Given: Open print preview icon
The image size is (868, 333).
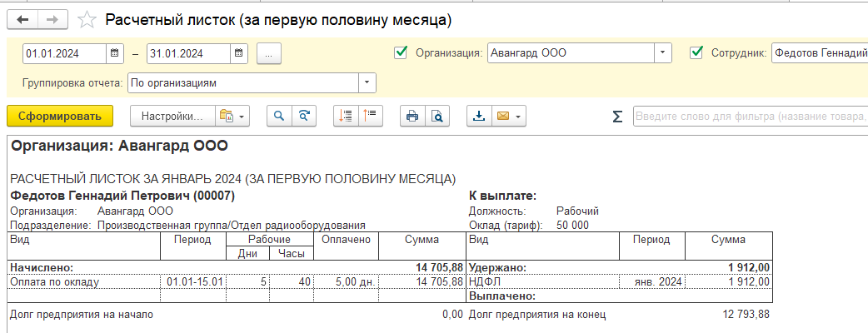Looking at the screenshot, I should (x=437, y=117).
